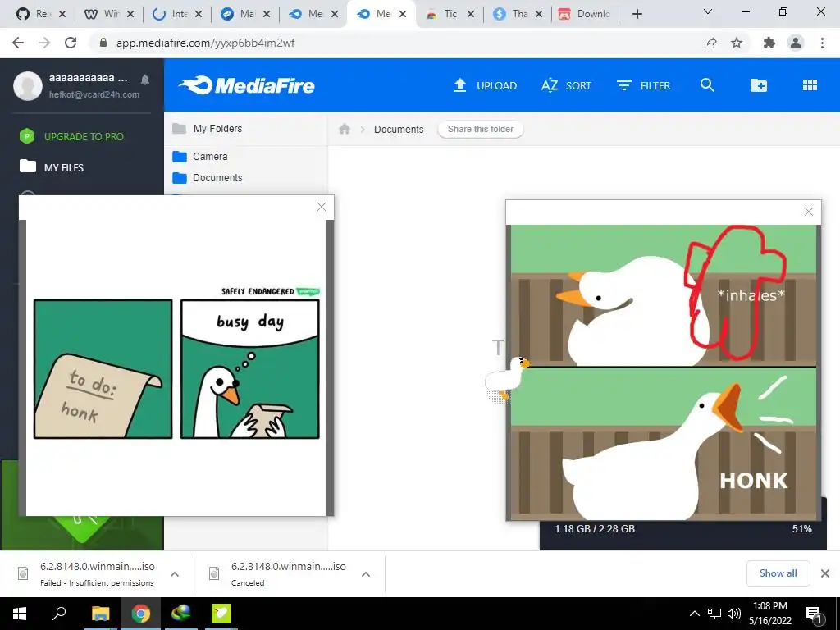Viewport: 840px width, 630px height.
Task: Open the Filter menu
Action: [643, 85]
